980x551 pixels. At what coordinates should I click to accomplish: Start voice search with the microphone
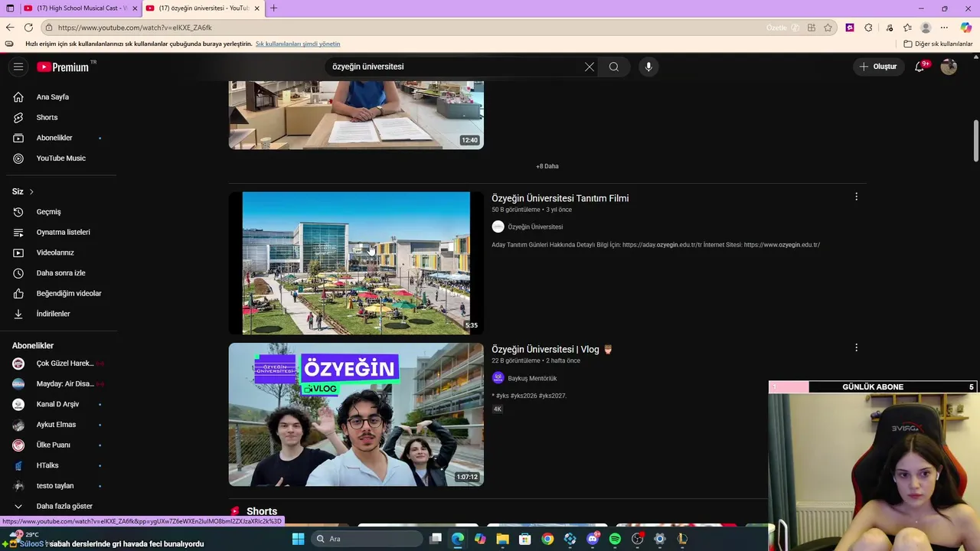coord(648,67)
